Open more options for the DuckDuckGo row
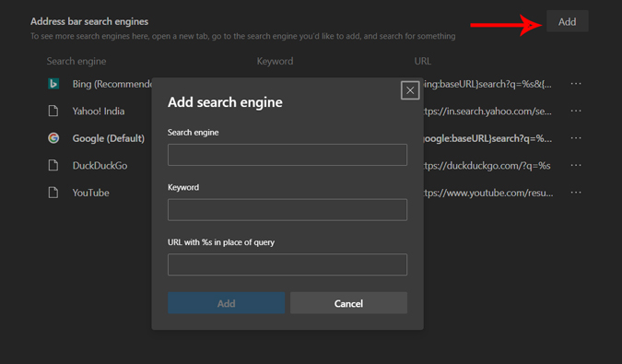622x364 pixels. pos(576,165)
